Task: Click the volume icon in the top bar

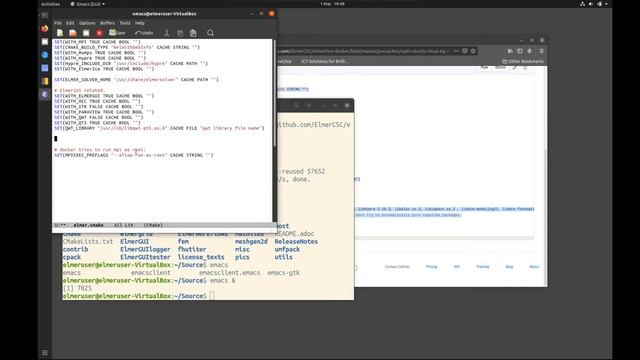Action: tap(591, 4)
